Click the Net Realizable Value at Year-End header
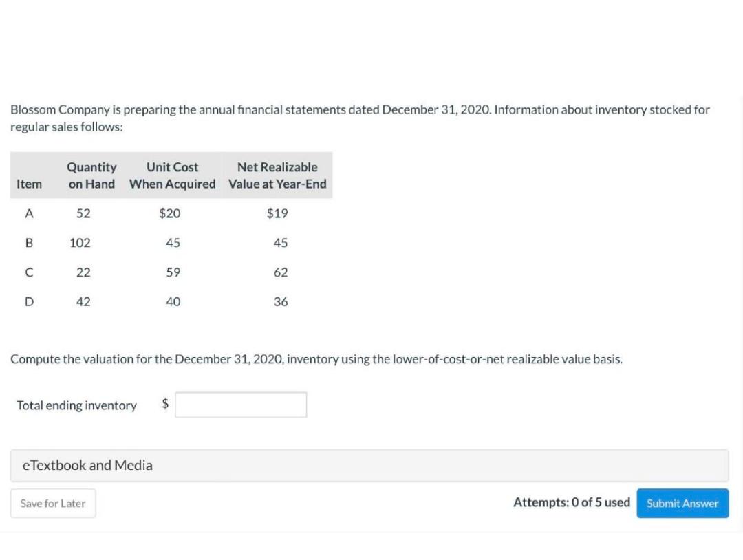The image size is (743, 560). pyautogui.click(x=277, y=175)
